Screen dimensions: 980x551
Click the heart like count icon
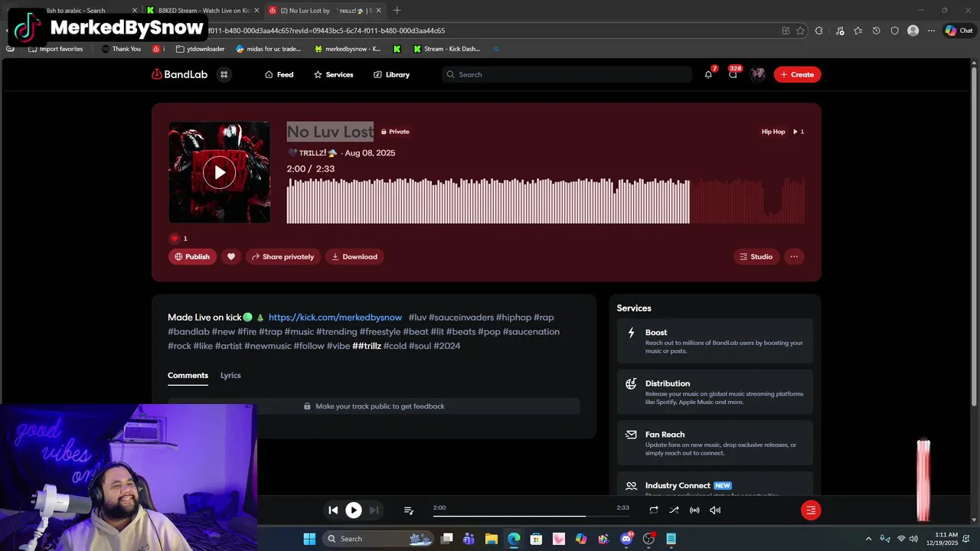click(x=175, y=238)
